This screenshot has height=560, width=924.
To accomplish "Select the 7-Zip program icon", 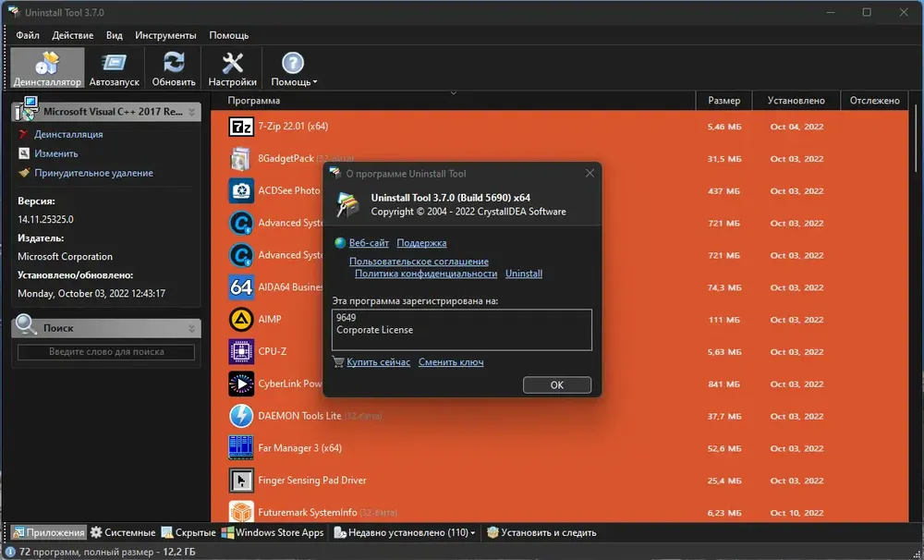I will 241,127.
